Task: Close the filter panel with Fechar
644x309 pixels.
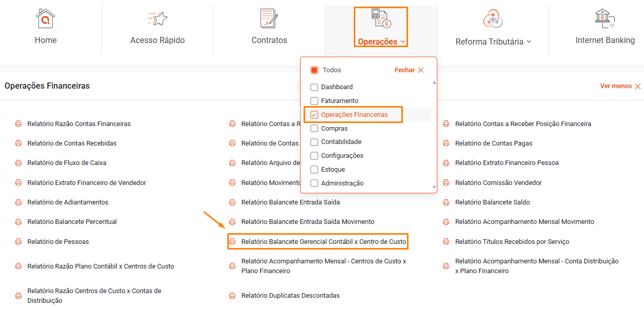Action: pos(409,70)
